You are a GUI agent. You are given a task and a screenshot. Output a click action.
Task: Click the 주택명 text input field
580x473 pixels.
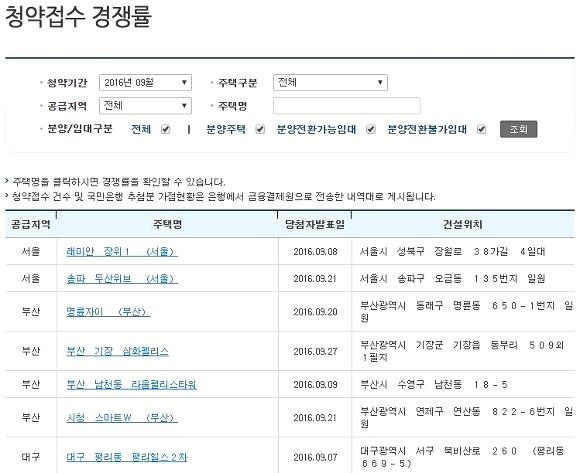(x=347, y=106)
